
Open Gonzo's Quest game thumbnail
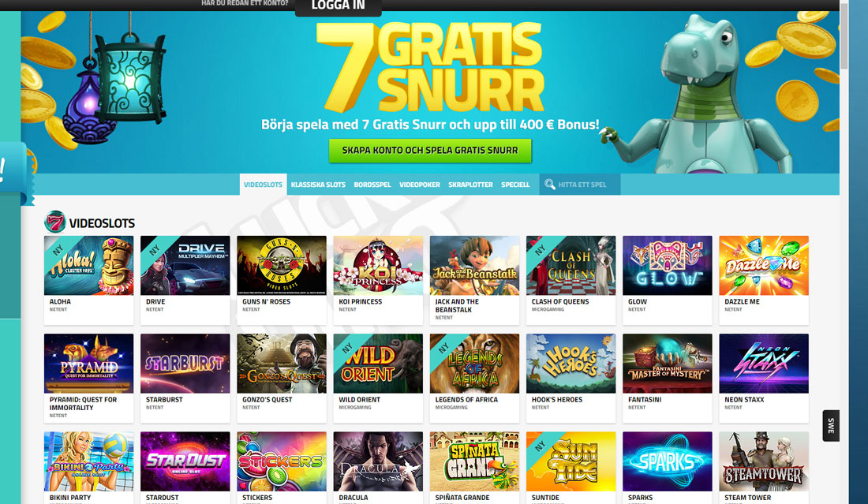tap(281, 364)
